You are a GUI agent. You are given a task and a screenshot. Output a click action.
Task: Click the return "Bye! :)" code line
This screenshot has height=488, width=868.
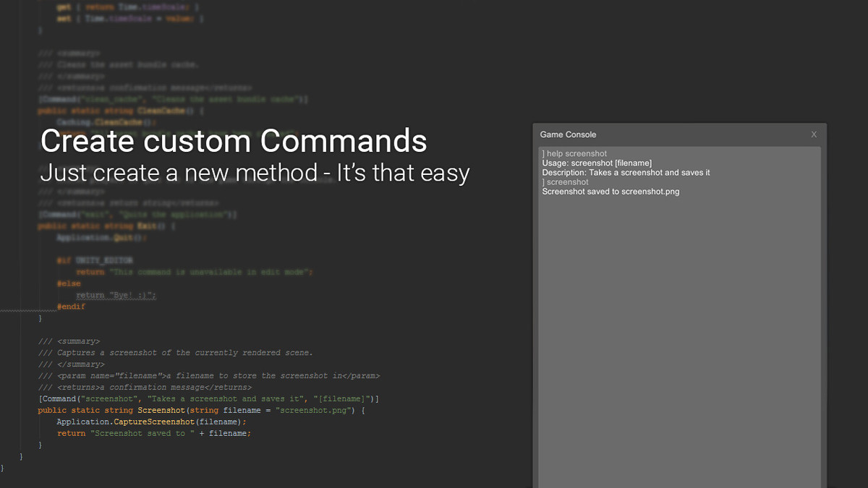click(116, 295)
